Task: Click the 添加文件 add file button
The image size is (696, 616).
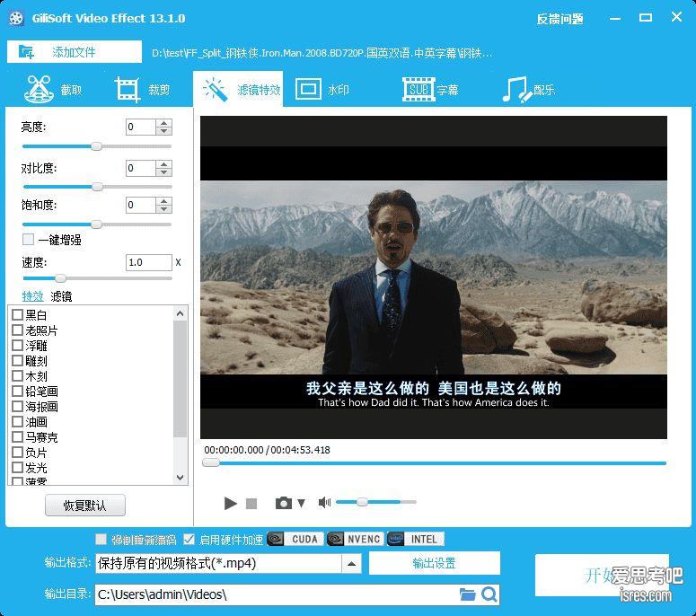Action: (75, 52)
